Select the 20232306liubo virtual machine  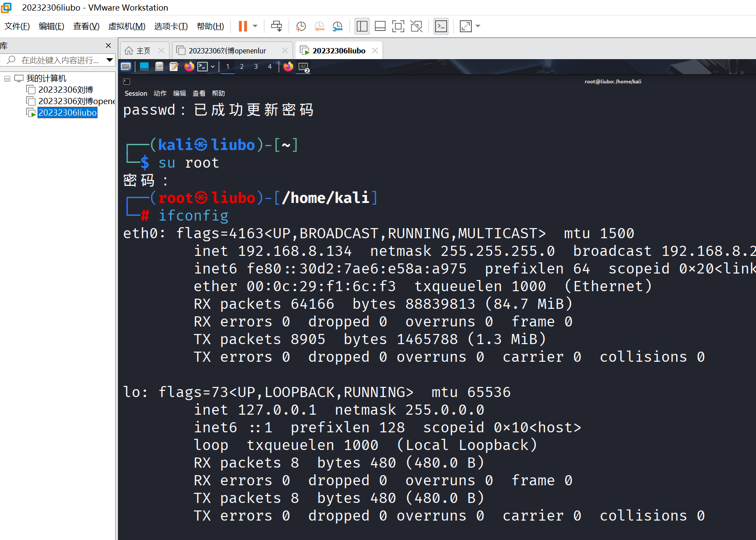tap(68, 113)
